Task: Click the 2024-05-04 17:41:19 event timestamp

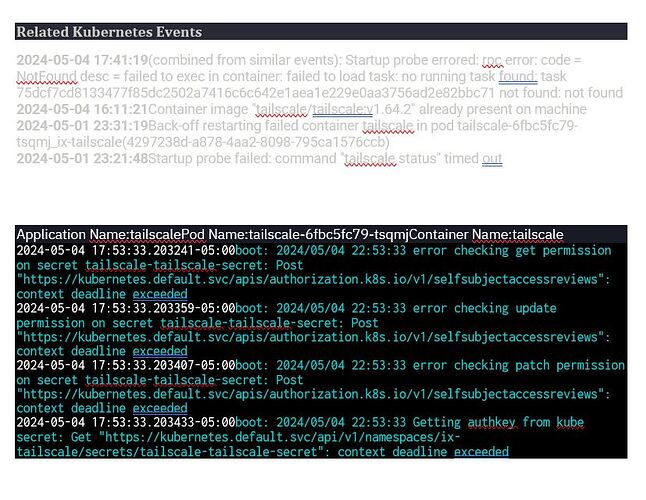Action: point(82,60)
